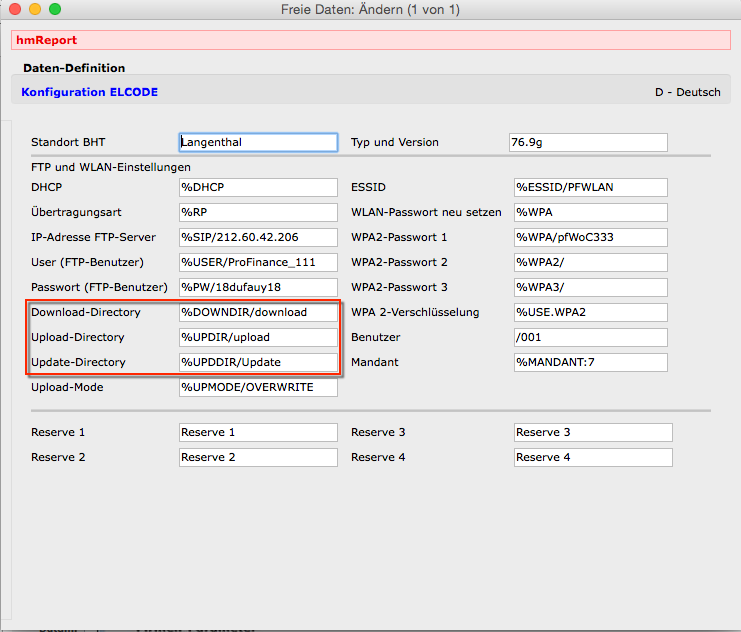Focus the WPA 2-Verschlüsselung field
741x632 pixels.
point(590,312)
